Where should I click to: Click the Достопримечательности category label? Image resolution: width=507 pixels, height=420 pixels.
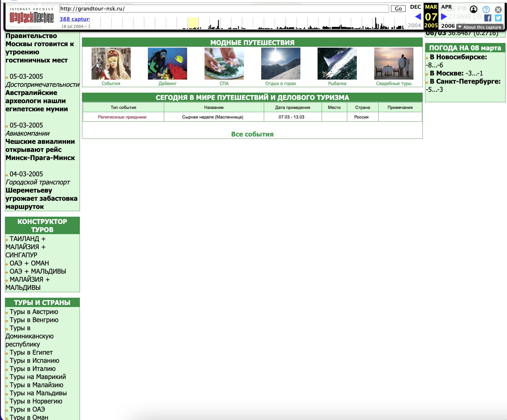point(42,85)
